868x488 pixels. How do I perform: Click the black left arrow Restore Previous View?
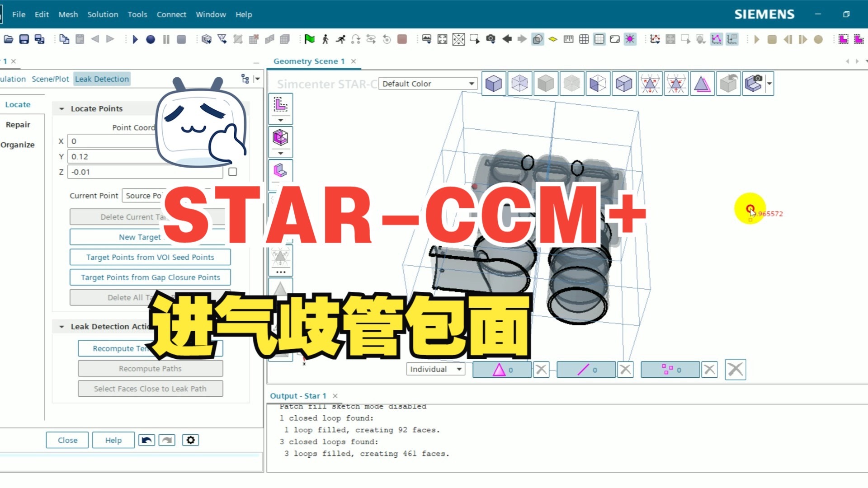(507, 39)
